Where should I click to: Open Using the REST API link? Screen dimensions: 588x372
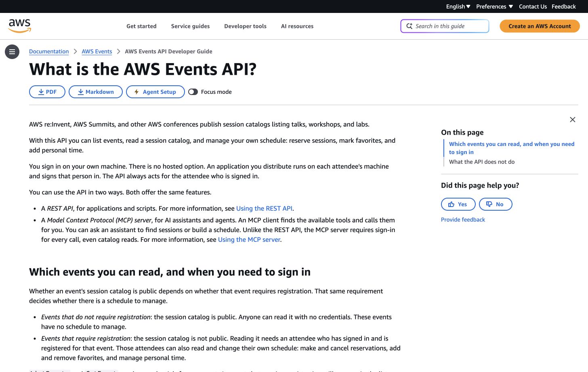[264, 209]
